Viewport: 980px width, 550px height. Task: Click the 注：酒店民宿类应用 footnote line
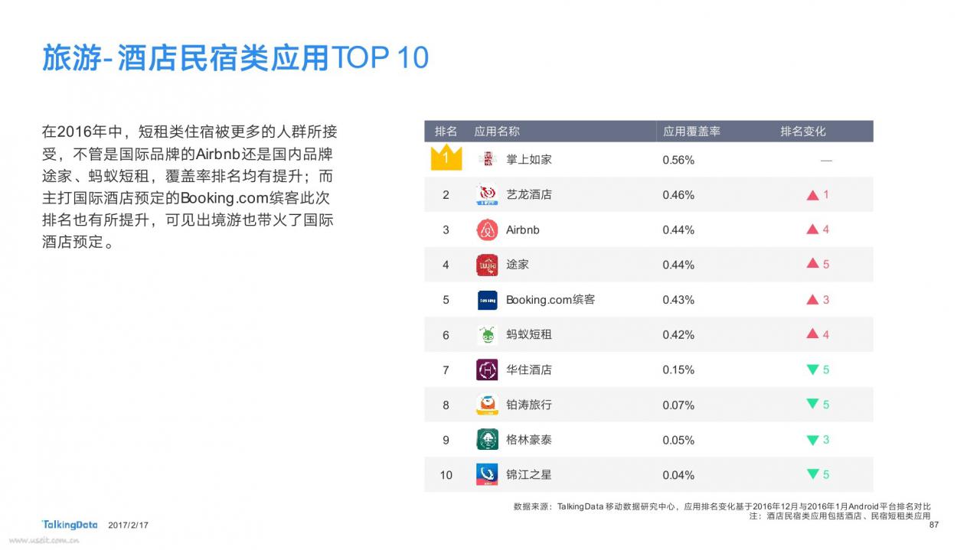point(840,516)
